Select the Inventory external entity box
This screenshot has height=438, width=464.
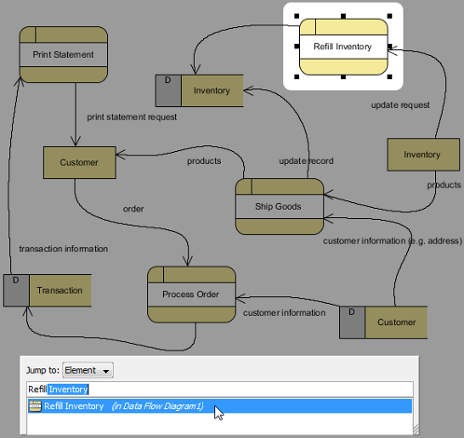[x=423, y=155]
